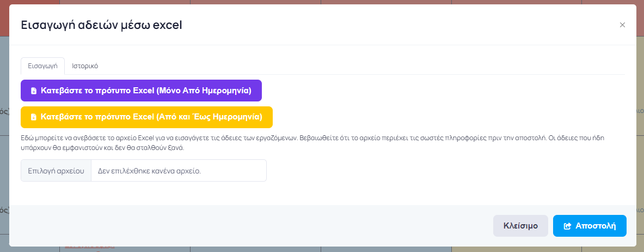
Task: Download the Excel template Μόνο Από Ημερομηνία
Action: pyautogui.click(x=141, y=91)
